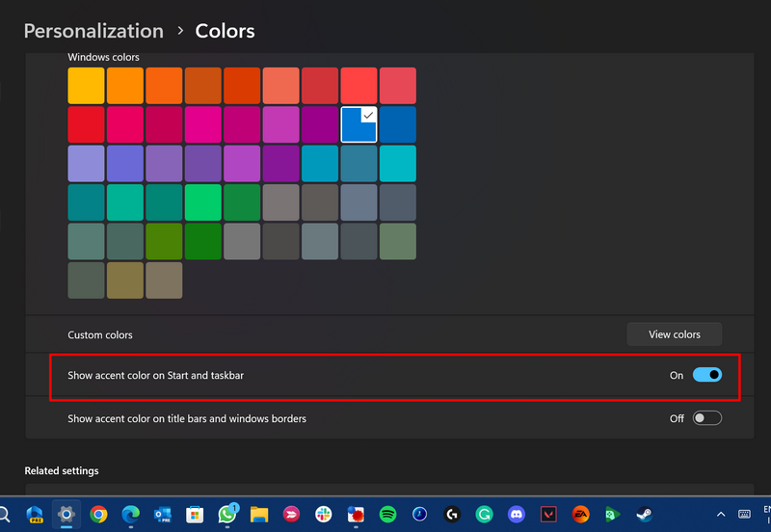Turn off accent color on Start and taskbar

[x=706, y=375]
